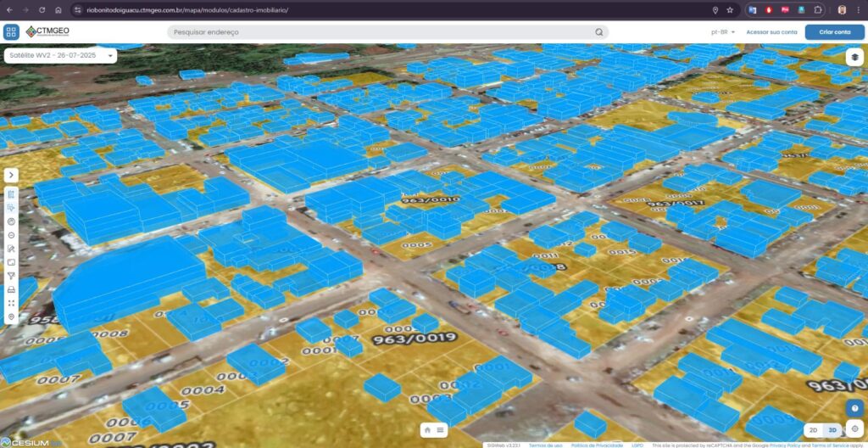Image resolution: width=868 pixels, height=448 pixels.
Task: Click the search magnifier icon
Action: coord(598,32)
